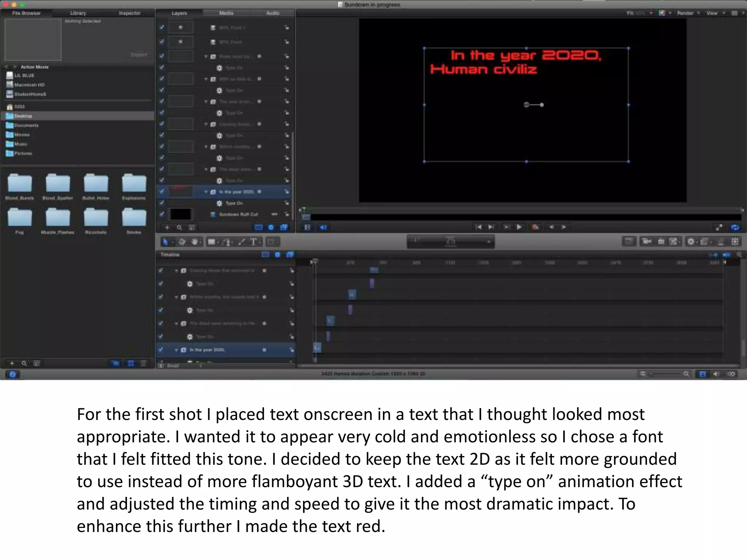Collapse 'In the year 2020' layer triangle
The image size is (747, 560).
206,192
